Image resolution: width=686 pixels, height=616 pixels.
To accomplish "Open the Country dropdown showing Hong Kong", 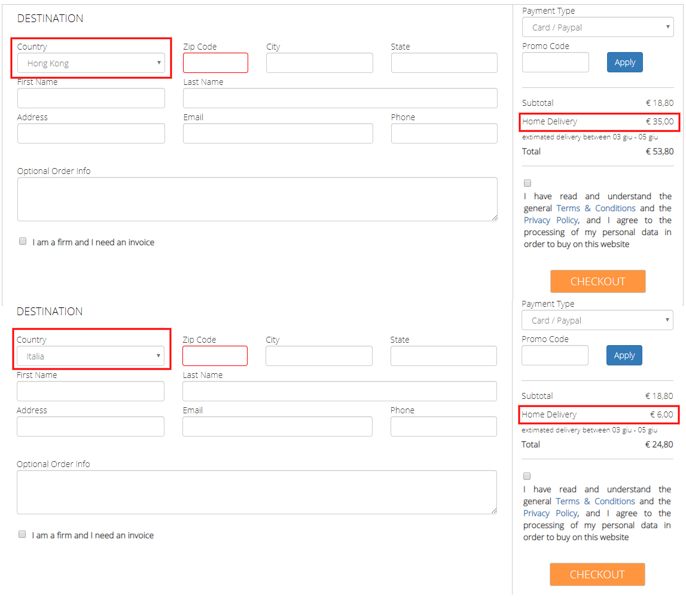I will pos(91,63).
